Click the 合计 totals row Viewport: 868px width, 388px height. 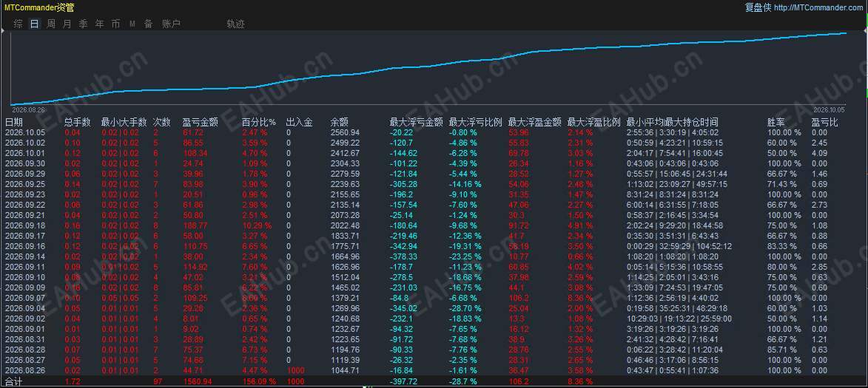click(434, 381)
